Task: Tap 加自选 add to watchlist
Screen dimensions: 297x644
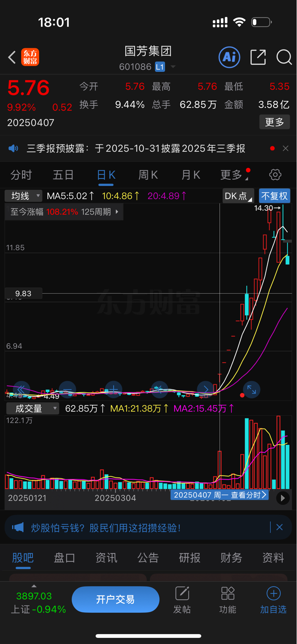Action: (x=273, y=600)
